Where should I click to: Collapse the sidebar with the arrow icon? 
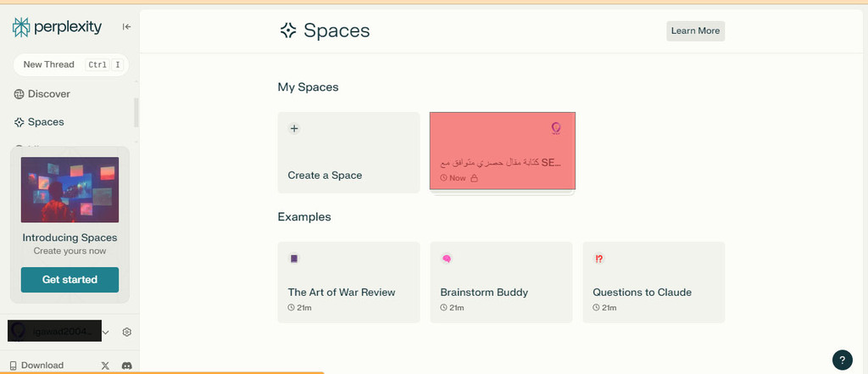pos(127,26)
